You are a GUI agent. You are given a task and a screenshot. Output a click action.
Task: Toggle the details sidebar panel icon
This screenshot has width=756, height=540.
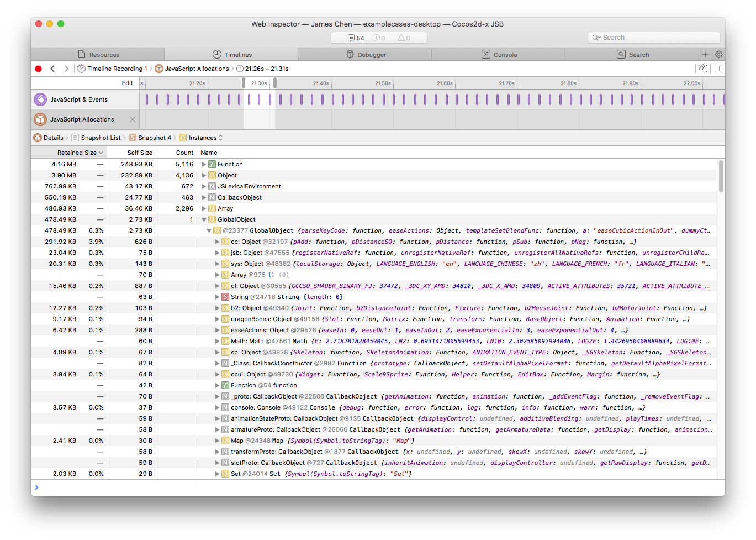tap(718, 69)
